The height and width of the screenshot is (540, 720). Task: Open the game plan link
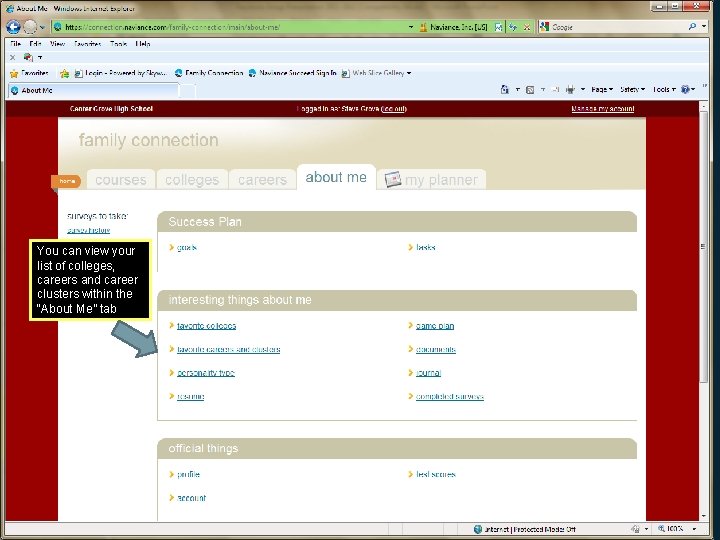tap(435, 326)
